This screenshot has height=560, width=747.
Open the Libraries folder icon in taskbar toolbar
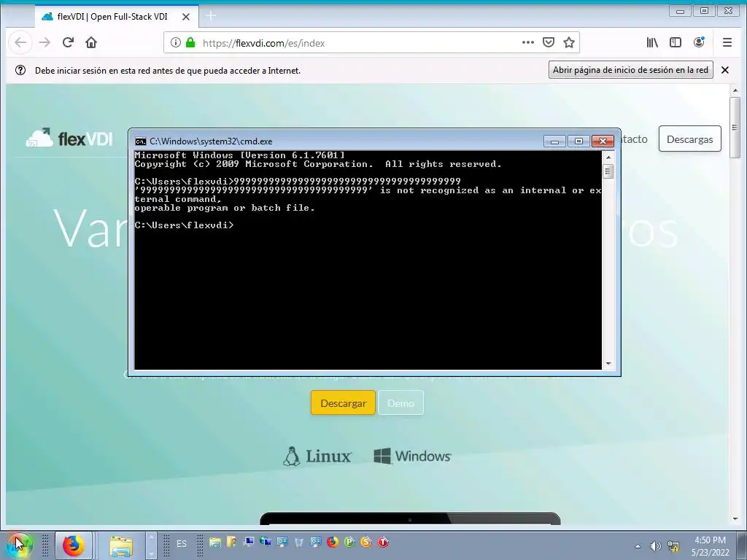pos(215,542)
